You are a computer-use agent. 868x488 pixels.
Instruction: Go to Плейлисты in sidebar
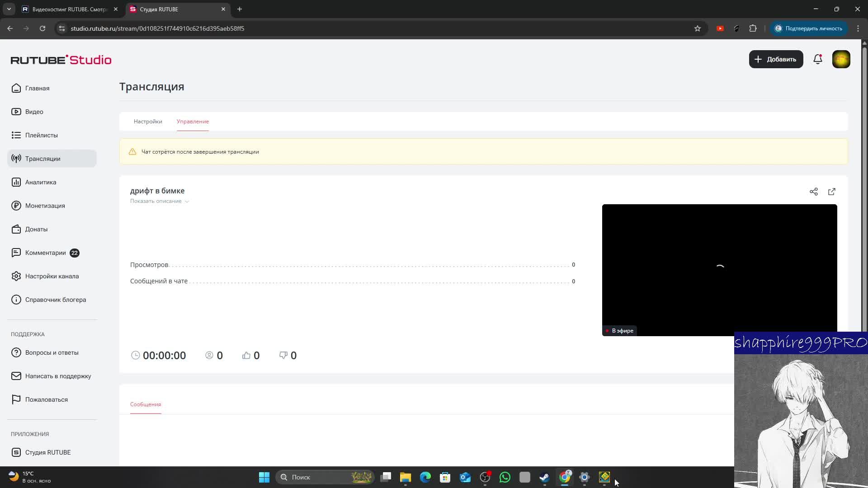tap(52, 135)
